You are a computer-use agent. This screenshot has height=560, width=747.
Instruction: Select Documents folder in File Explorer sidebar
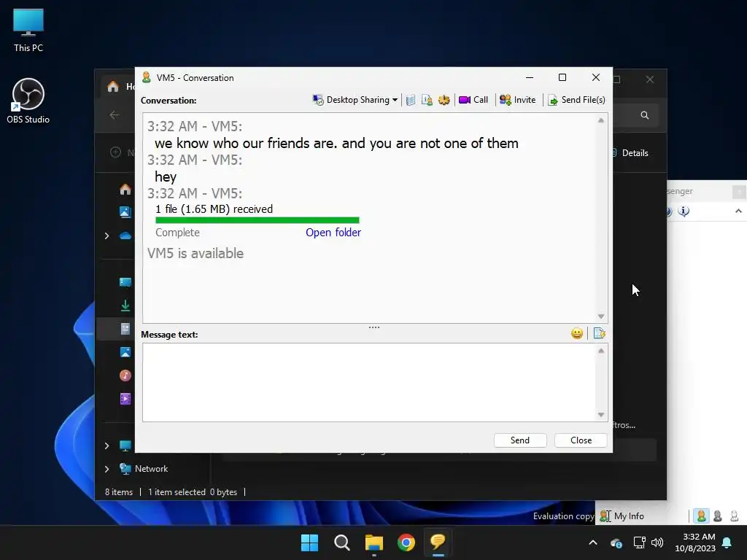[125, 329]
